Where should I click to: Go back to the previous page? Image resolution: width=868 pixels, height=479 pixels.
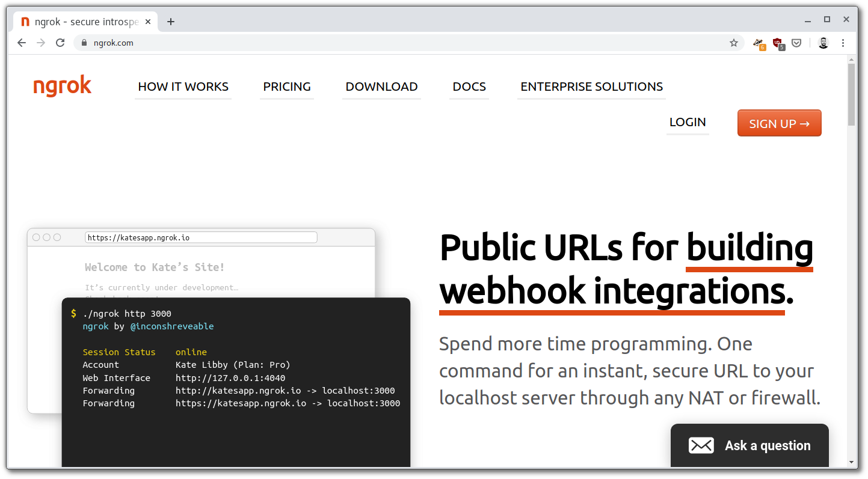tap(22, 43)
